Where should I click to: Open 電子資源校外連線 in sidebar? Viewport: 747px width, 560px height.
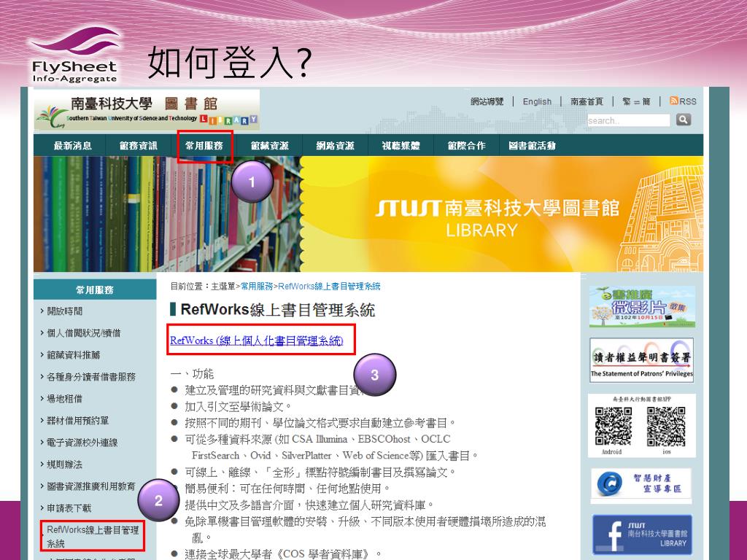pos(82,443)
